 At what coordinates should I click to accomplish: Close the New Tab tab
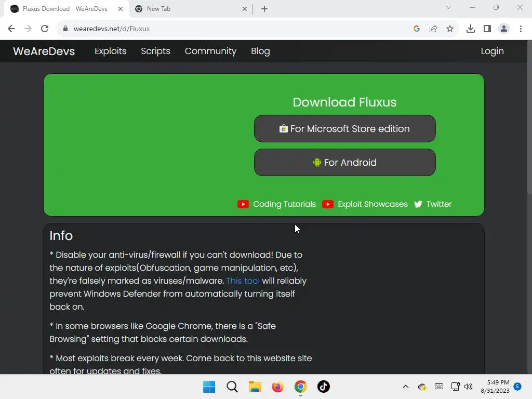coord(245,9)
